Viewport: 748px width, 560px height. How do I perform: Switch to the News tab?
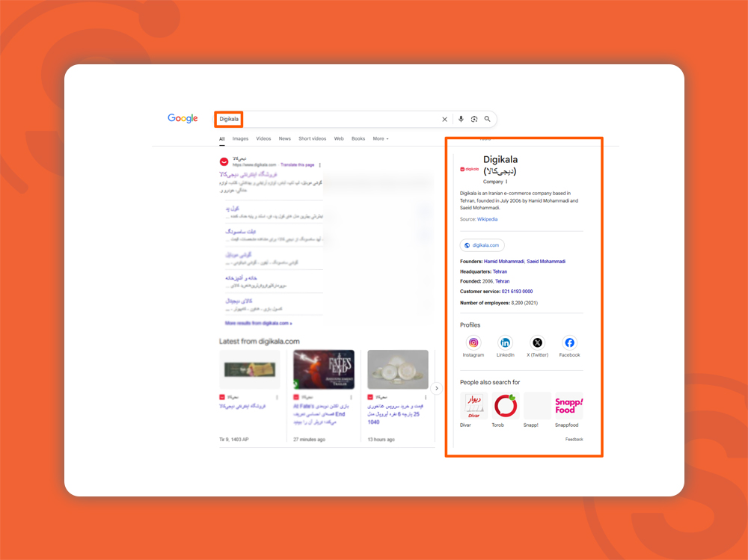click(x=285, y=139)
